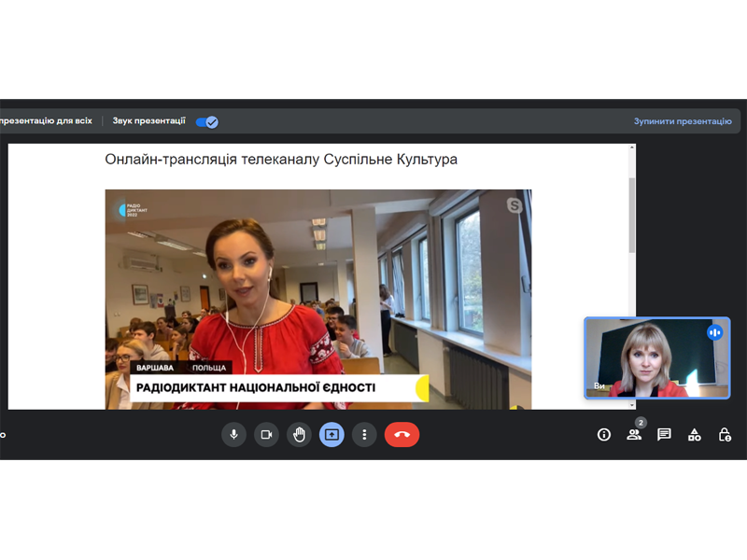Click the 'презентацію для всіх' text
The width and height of the screenshot is (747, 560).
46,121
